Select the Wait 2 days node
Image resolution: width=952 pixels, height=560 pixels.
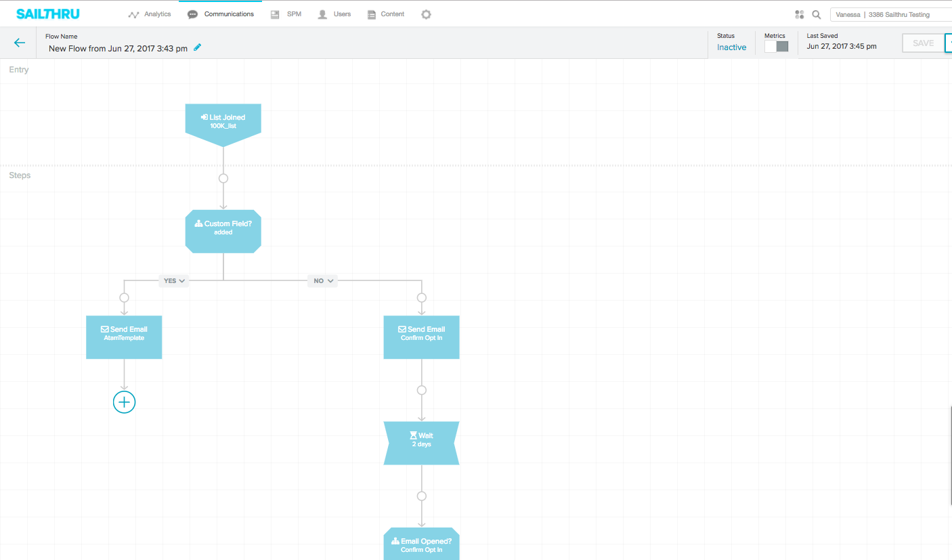click(422, 444)
